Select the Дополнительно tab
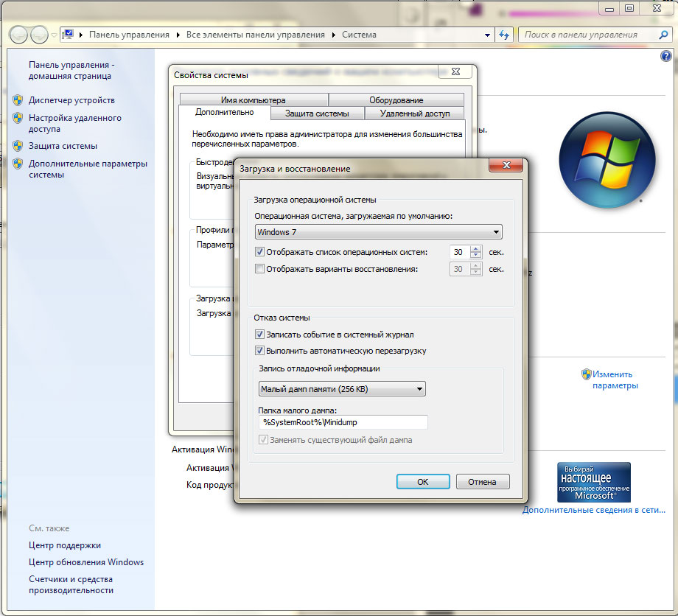This screenshot has width=678, height=616. [x=225, y=113]
